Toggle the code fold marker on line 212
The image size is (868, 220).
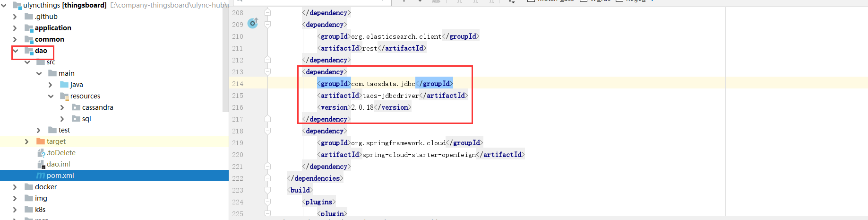[268, 60]
